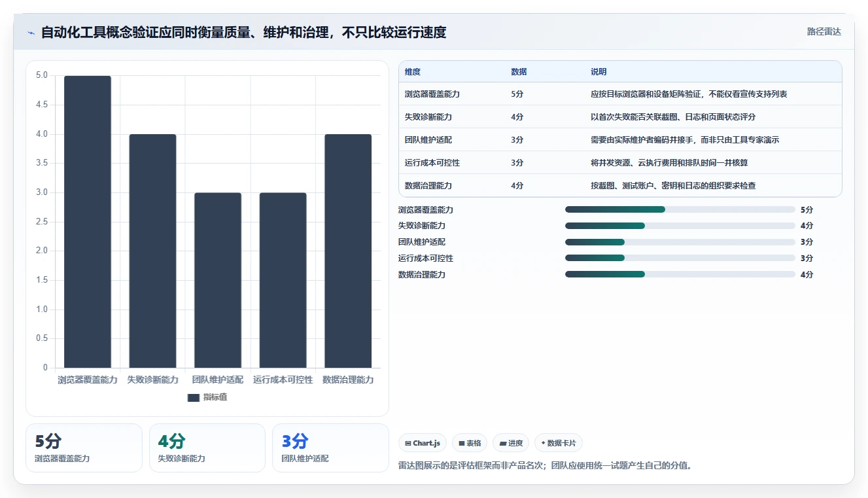868x498 pixels.
Task: Click the page title 自动化工具概念验证
Action: tap(243, 32)
